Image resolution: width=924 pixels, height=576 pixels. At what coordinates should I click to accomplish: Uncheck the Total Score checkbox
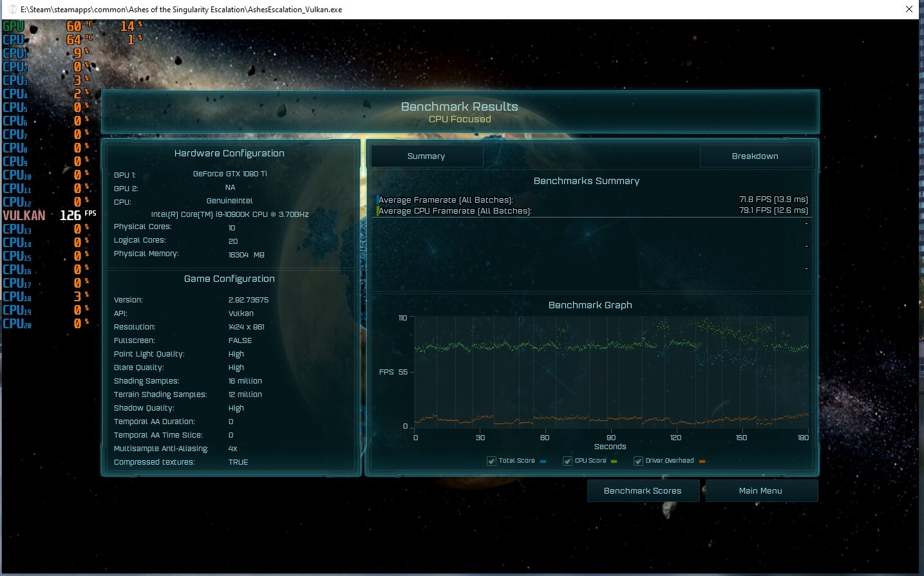tap(492, 461)
